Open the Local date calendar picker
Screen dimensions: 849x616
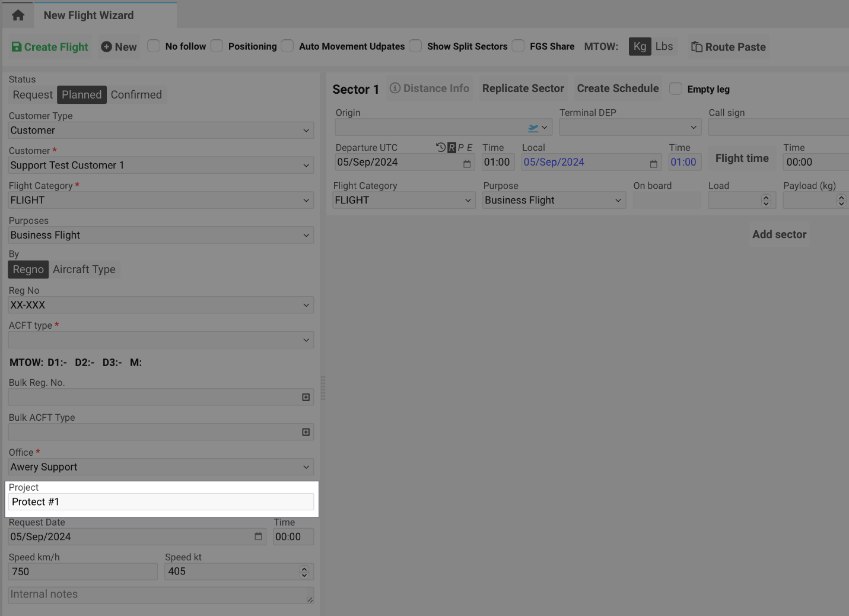point(653,163)
